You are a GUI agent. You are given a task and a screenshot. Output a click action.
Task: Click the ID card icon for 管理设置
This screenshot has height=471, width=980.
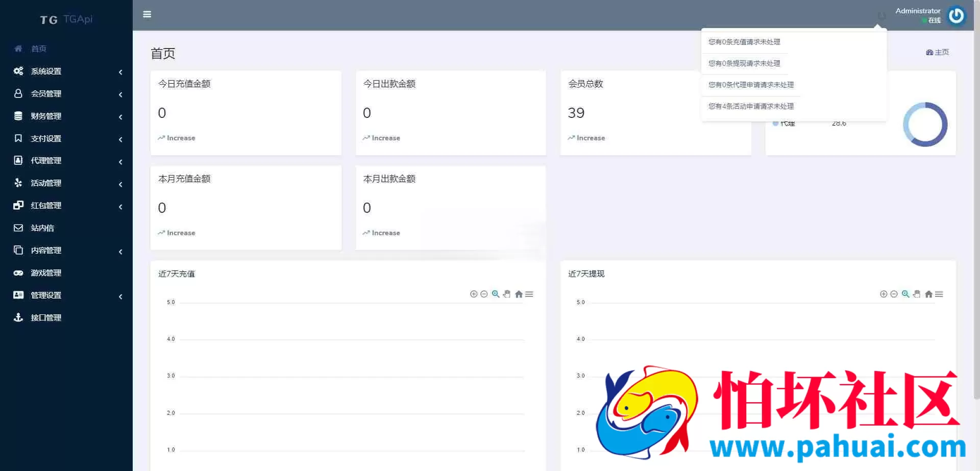(x=18, y=295)
